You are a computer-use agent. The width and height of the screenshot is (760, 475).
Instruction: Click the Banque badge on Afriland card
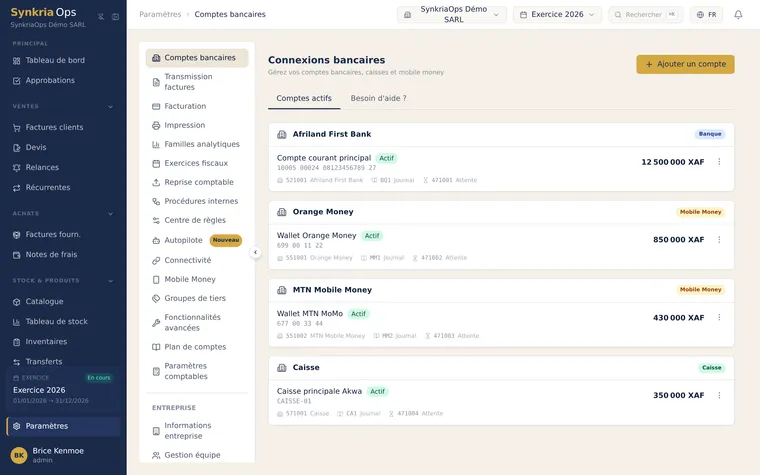coord(710,134)
